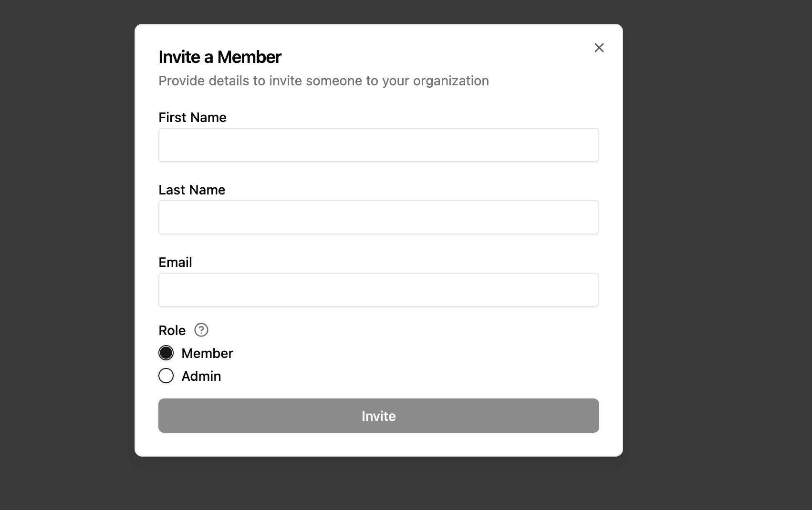Click the far right end of Email field
This screenshot has width=812, height=510.
(x=589, y=290)
